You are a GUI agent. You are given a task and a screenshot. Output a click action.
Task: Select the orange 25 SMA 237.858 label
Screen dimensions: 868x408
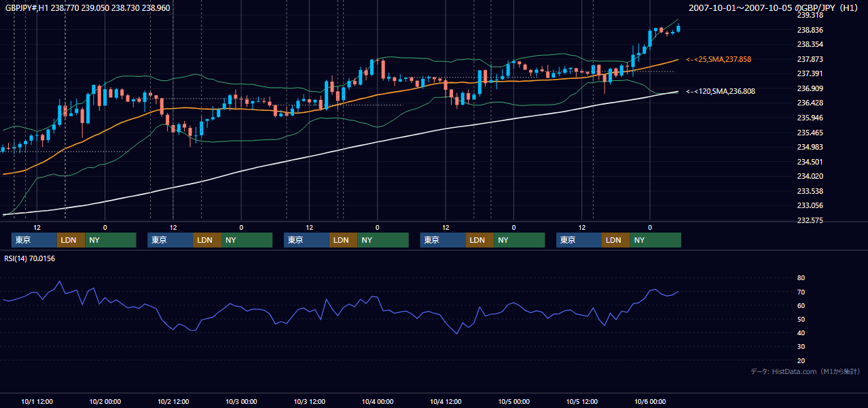719,60
